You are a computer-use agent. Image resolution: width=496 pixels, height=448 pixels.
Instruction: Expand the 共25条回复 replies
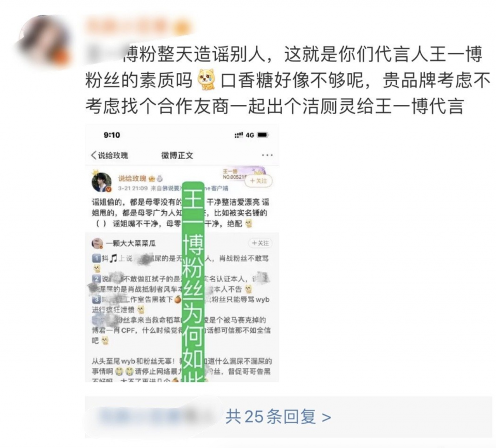pyautogui.click(x=278, y=416)
